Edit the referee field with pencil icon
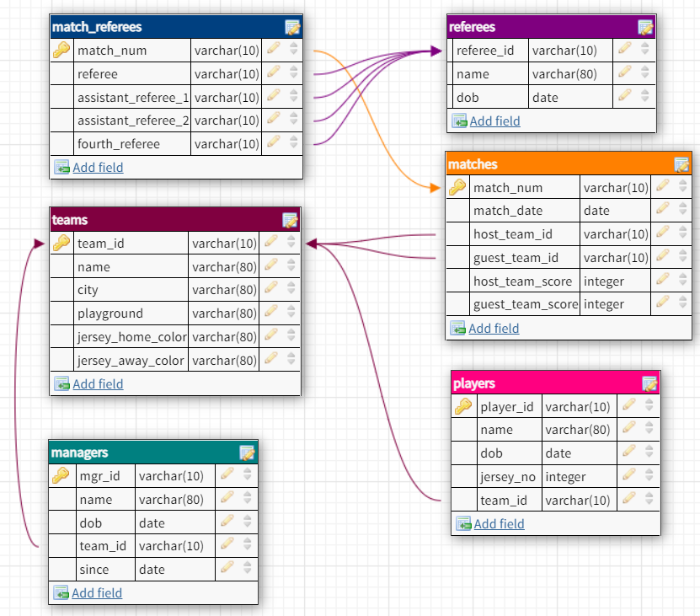Image resolution: width=700 pixels, height=616 pixels. tap(273, 72)
